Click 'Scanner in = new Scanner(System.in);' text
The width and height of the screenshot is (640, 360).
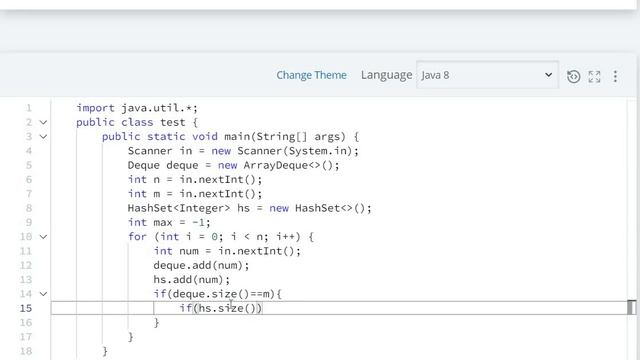click(243, 151)
